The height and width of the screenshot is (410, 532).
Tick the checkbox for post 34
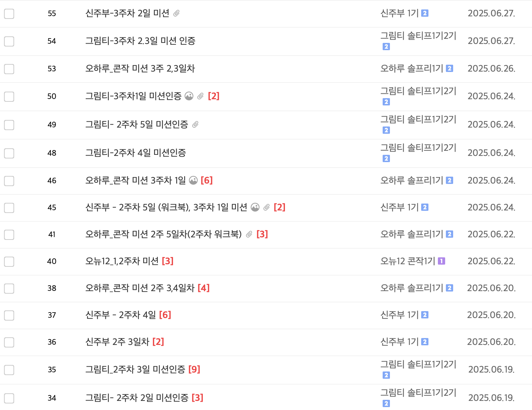(x=9, y=398)
